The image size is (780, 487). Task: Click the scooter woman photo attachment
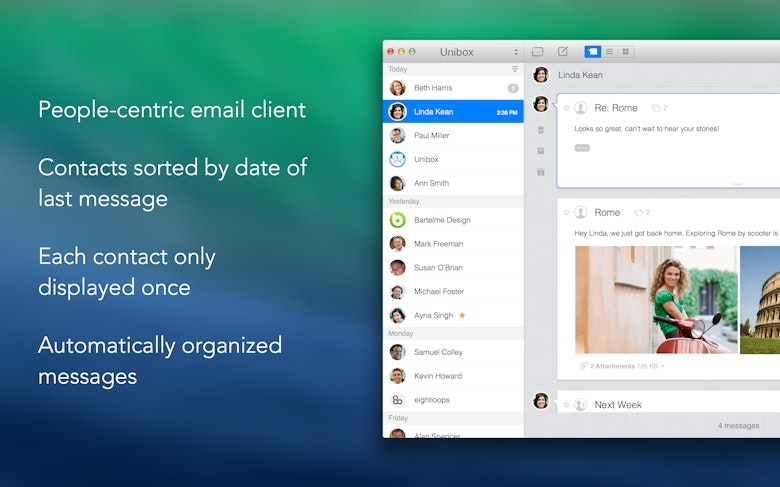[656, 298]
